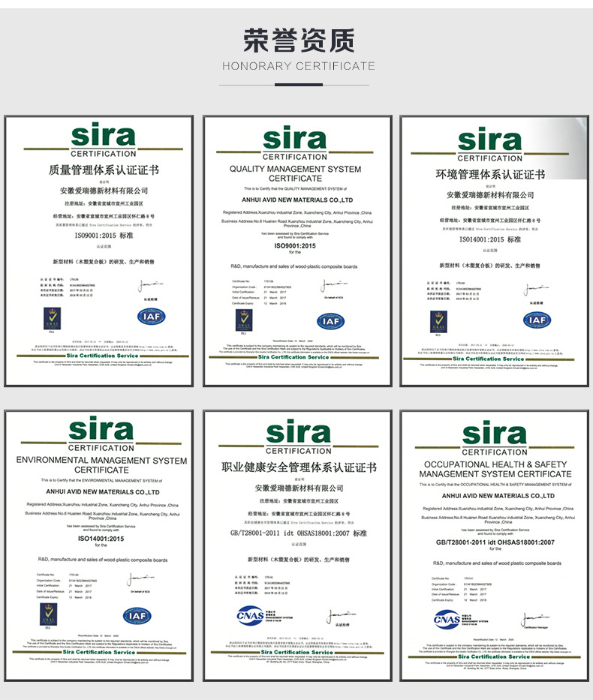The width and height of the screenshot is (593, 700).
Task: Click ANHUI AVID NEW MATERIALS on Quality Management certificate
Action: [x=297, y=200]
